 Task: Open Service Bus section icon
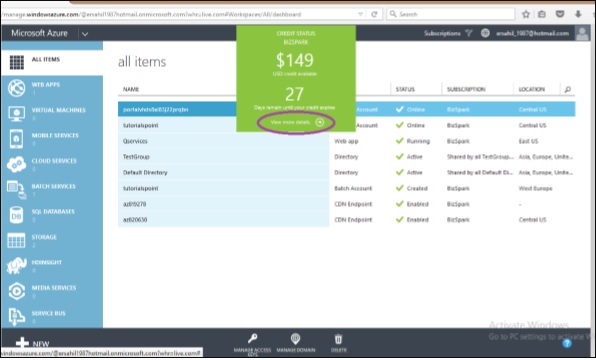pyautogui.click(x=16, y=317)
